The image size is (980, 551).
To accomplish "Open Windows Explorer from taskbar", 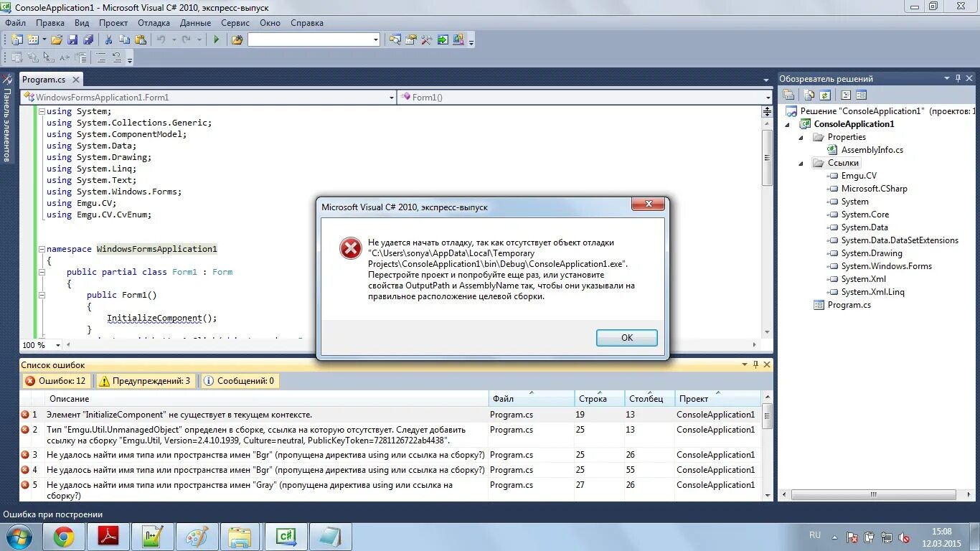I will pos(240,536).
